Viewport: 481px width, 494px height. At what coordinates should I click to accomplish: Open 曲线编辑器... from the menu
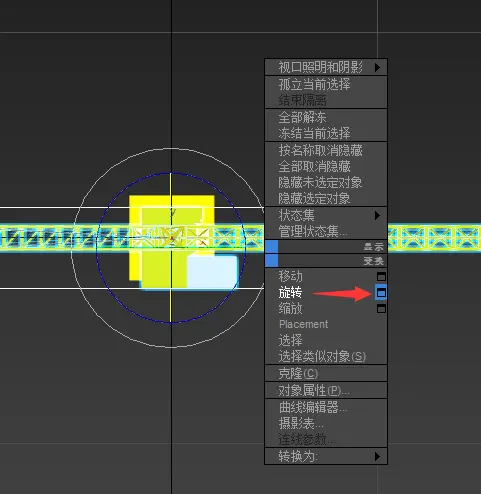313,407
